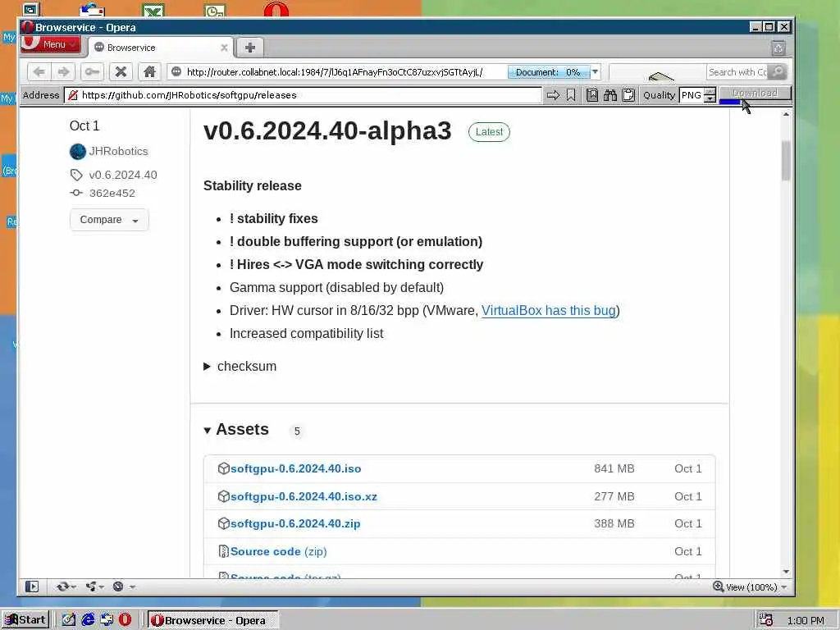
Task: Click the show desktop quick launch icon
Action: (x=69, y=620)
